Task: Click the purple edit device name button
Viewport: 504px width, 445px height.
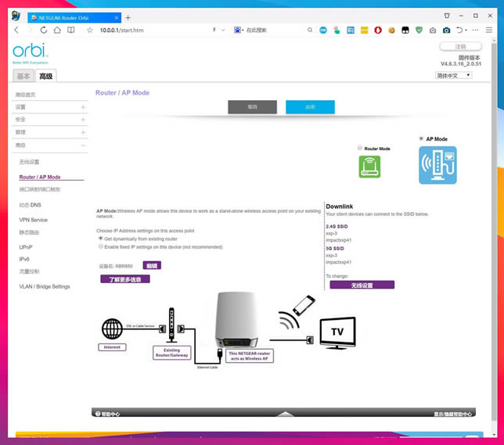Action: pos(152,265)
